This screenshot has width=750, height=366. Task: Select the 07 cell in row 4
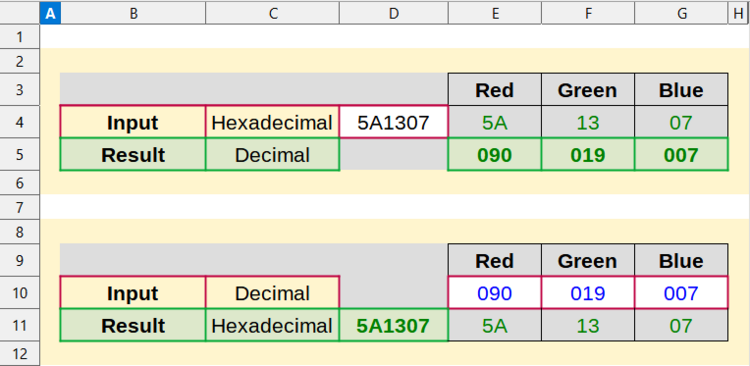point(681,122)
